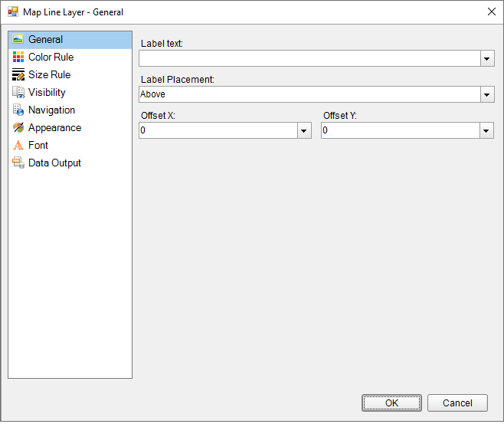Click inside the Offset X value field
Screen dimensions: 504x424
coord(218,130)
